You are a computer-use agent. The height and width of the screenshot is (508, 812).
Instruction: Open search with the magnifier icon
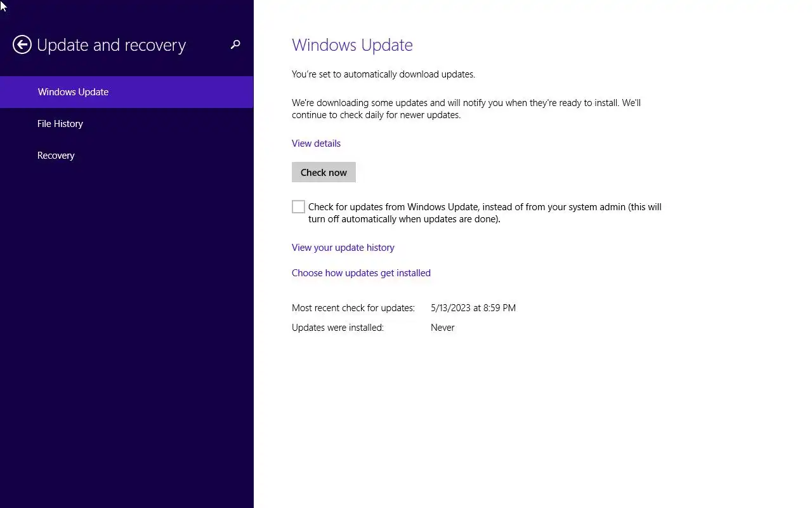[235, 44]
